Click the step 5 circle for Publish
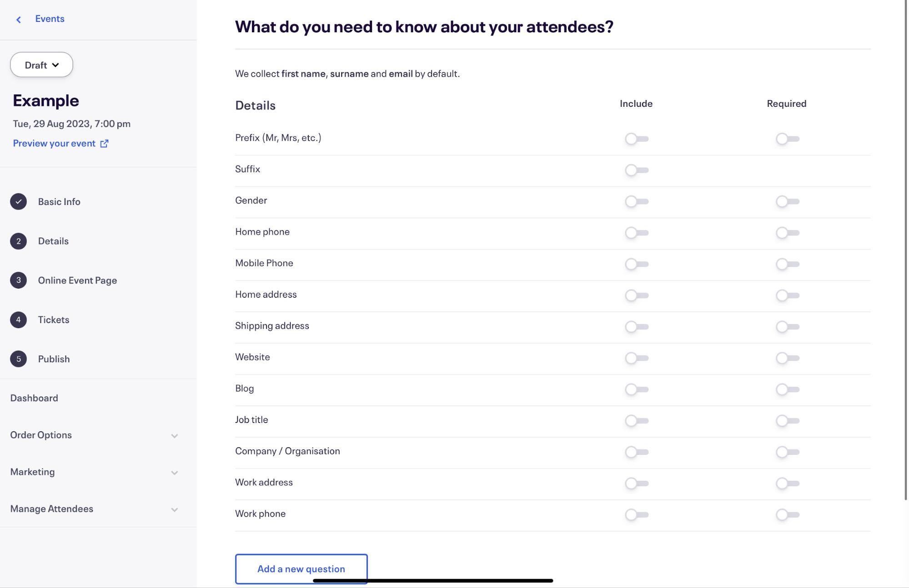Screen dimensions: 909x588 [19, 359]
